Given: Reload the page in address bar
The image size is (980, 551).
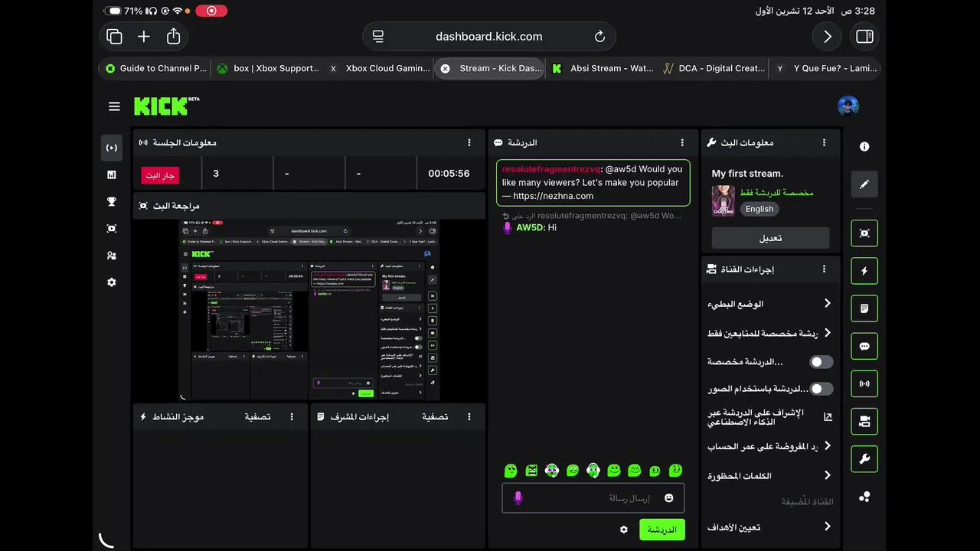Looking at the screenshot, I should pos(600,36).
